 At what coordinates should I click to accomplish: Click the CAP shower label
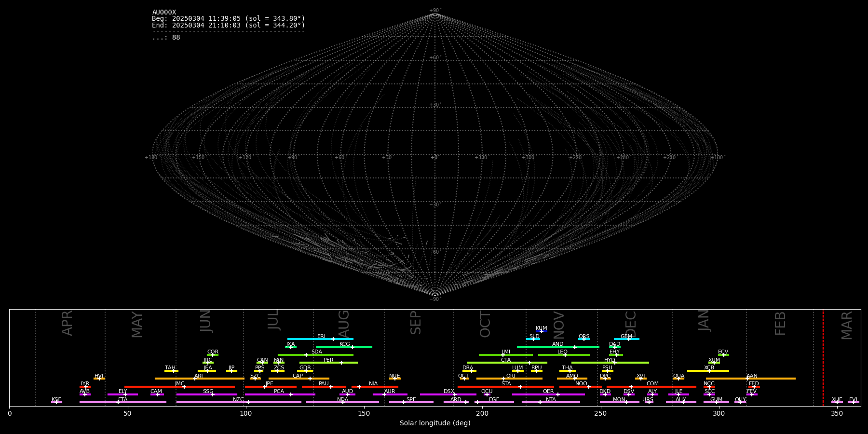pos(298,376)
